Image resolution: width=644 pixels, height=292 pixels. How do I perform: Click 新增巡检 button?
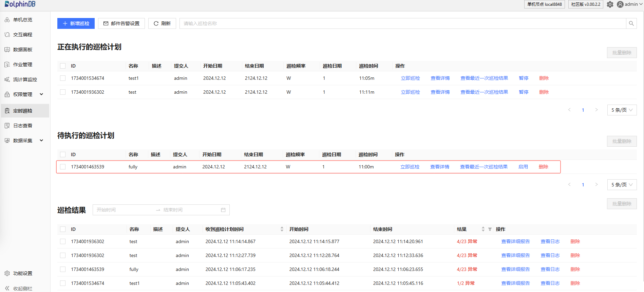(x=76, y=23)
